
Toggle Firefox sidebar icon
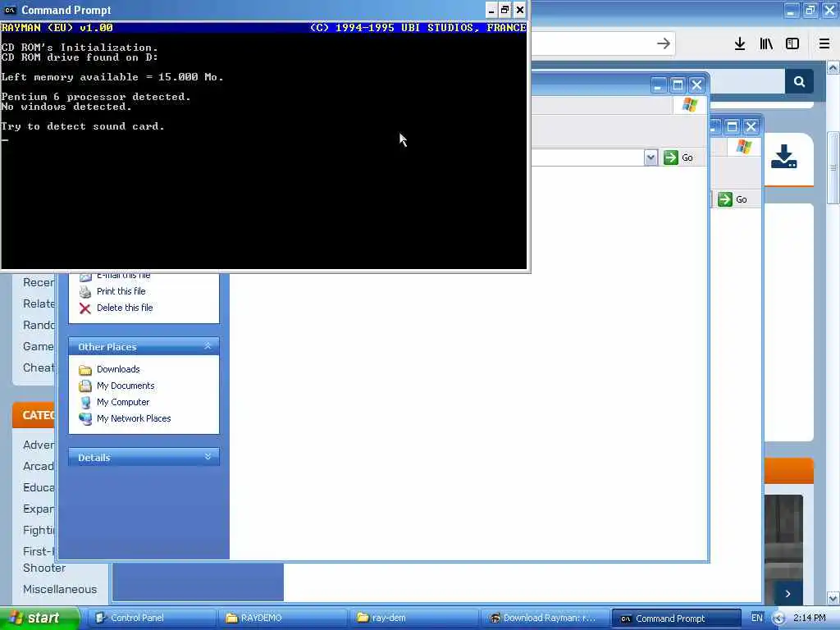coord(792,44)
